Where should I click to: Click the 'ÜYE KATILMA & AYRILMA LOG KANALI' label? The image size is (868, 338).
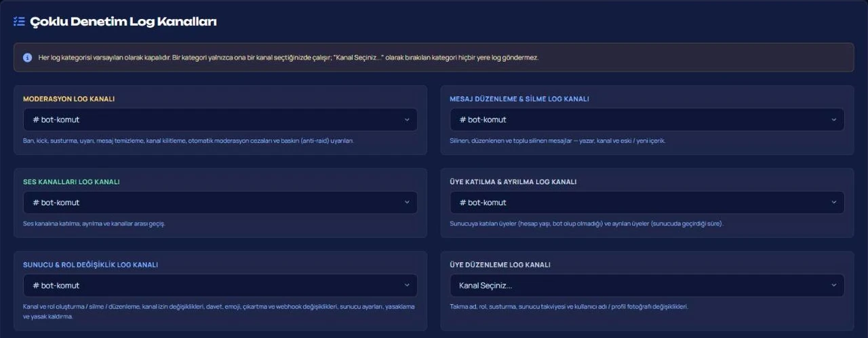pyautogui.click(x=513, y=182)
